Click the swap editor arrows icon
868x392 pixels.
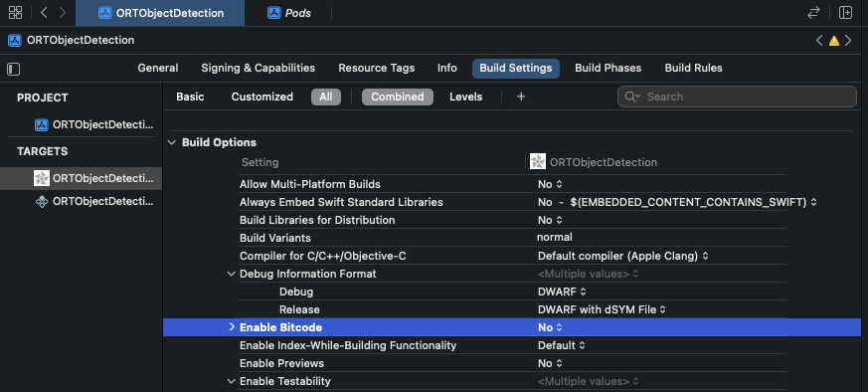[813, 13]
